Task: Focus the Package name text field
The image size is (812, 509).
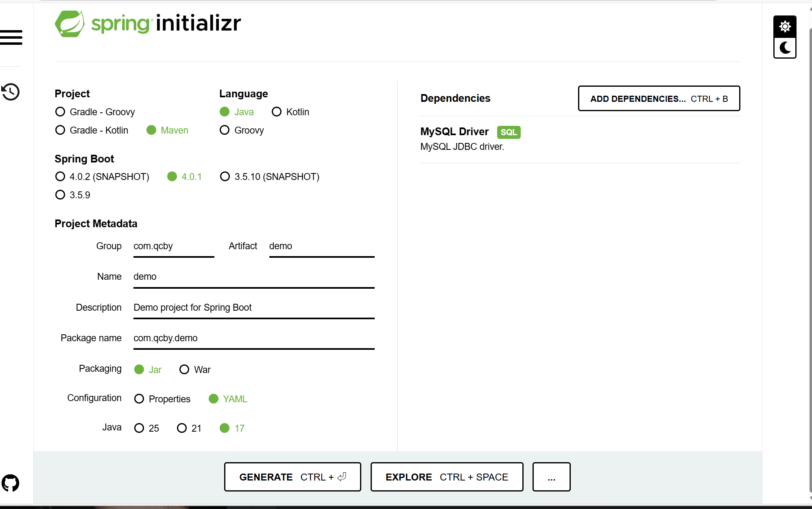Action: 253,338
